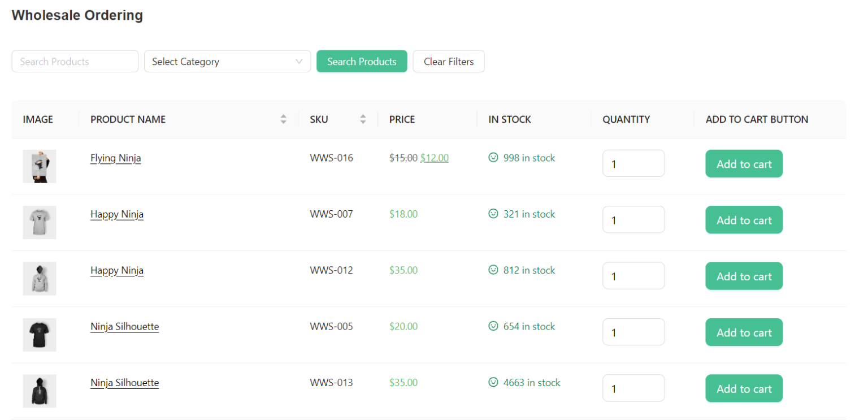The image size is (868, 420).
Task: Open the Select Category dropdown
Action: [227, 61]
